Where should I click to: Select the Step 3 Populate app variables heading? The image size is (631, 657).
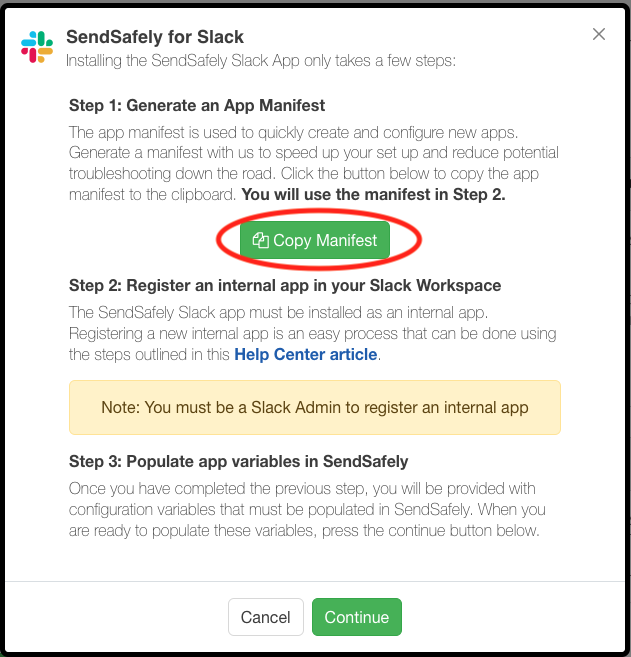point(239,461)
